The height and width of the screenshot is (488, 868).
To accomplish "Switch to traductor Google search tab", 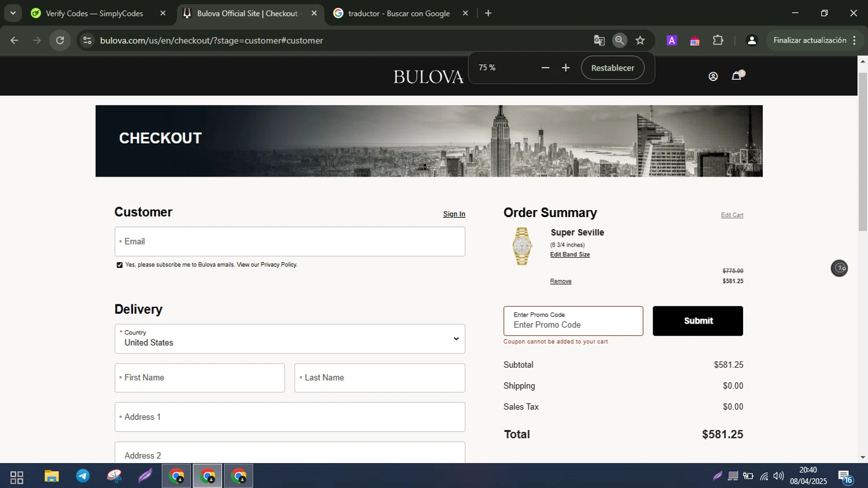I will pos(400,13).
